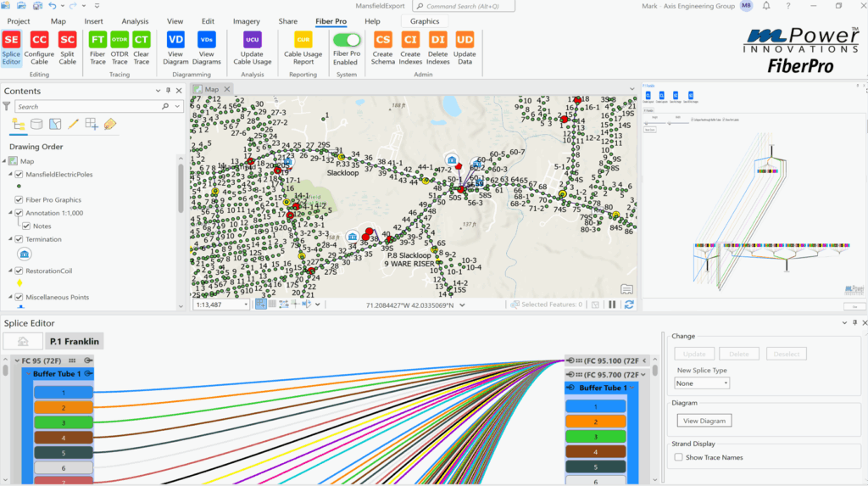The width and height of the screenshot is (868, 486).
Task: Expand the FC 95.700 cable chevron
Action: (643, 375)
